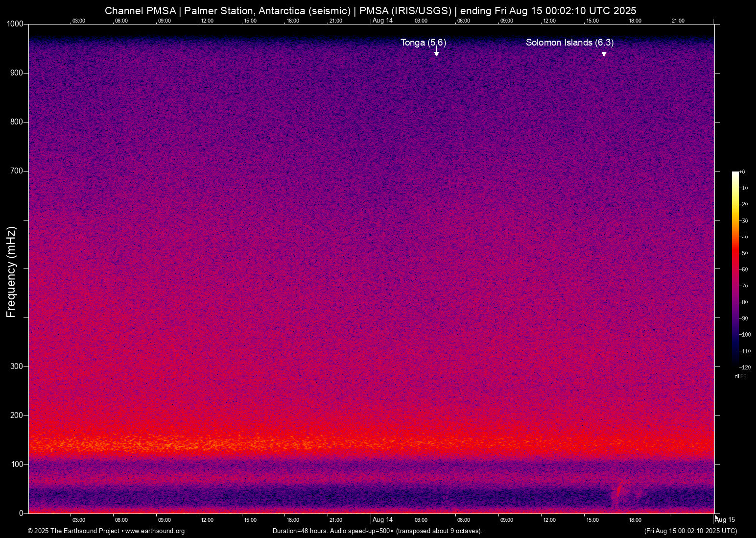Click the ending timestamp text at bottom right

(x=691, y=531)
